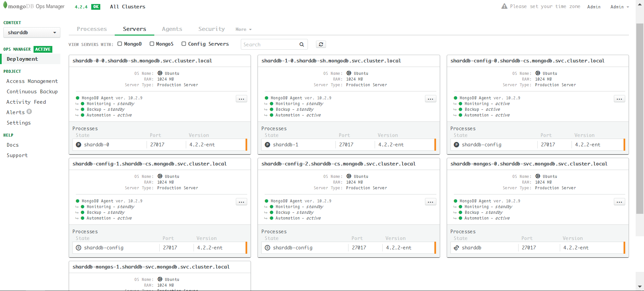Click secondary state icon on sharddb-config-1 server
Viewport: 644px width, 291px height.
pyautogui.click(x=78, y=248)
